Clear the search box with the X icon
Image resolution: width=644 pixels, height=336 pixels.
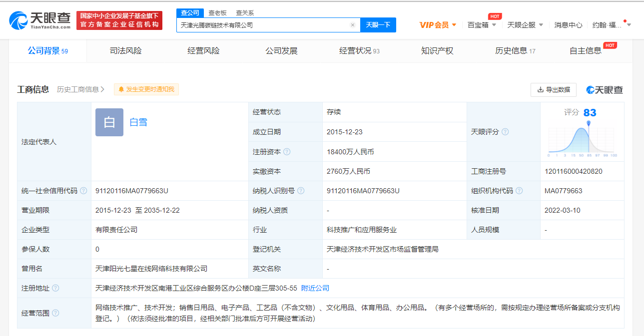[352, 25]
